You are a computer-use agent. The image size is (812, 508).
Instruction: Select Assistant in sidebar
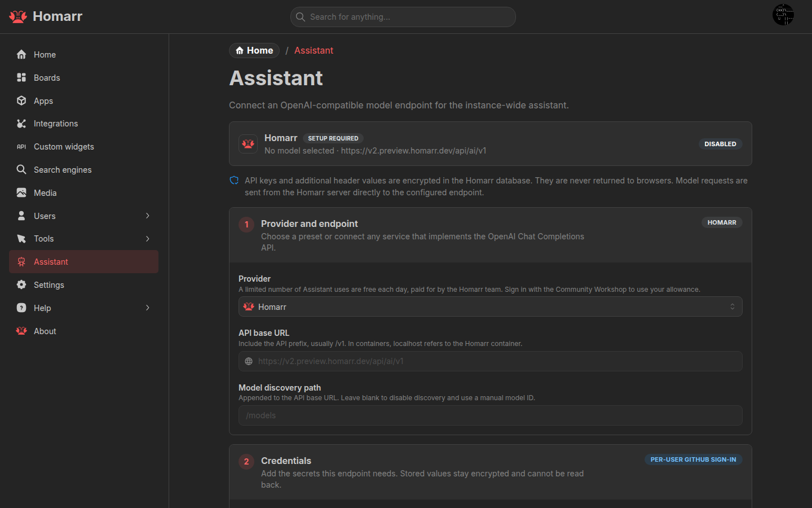click(x=83, y=262)
